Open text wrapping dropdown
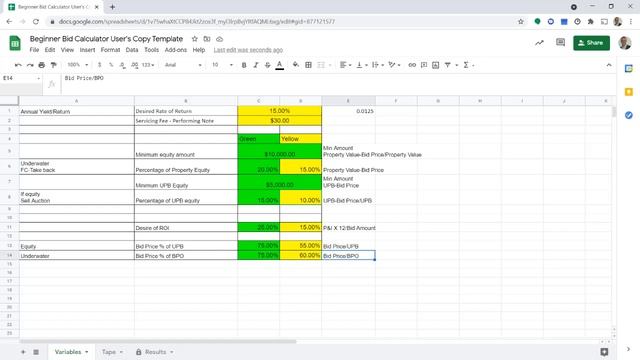 pyautogui.click(x=378, y=65)
